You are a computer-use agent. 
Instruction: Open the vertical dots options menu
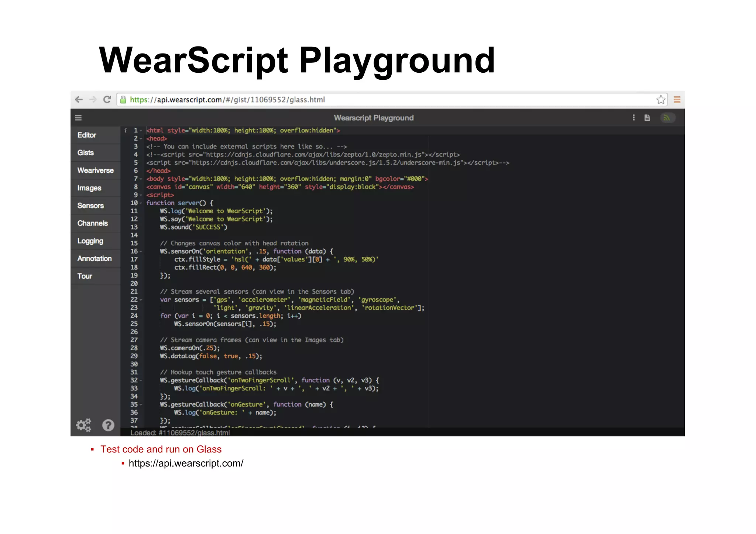pos(634,118)
